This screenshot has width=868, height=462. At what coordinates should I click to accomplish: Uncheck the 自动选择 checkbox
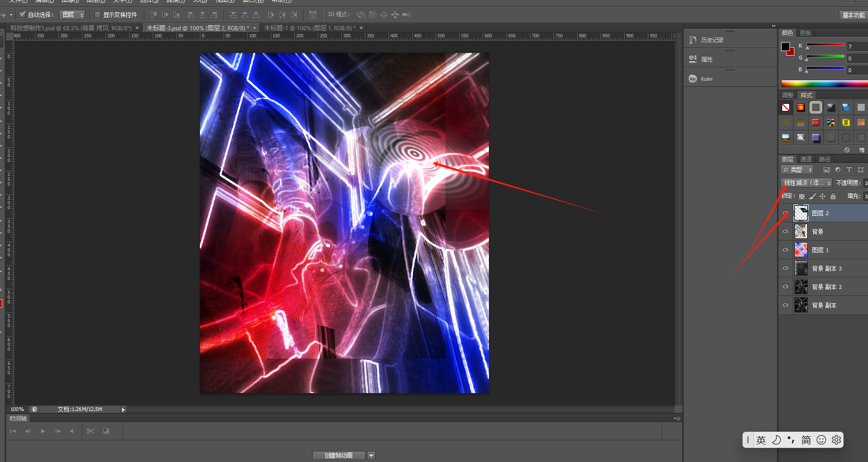[22, 15]
